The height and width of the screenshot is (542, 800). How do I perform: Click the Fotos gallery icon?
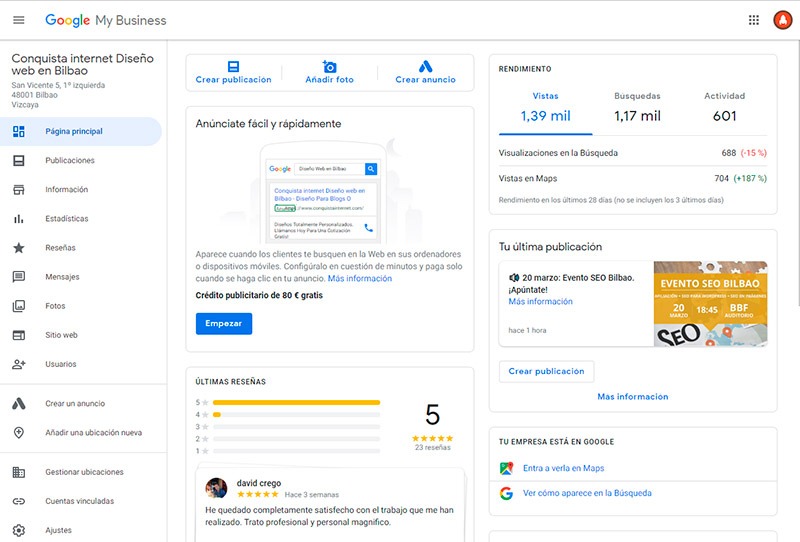(x=19, y=306)
